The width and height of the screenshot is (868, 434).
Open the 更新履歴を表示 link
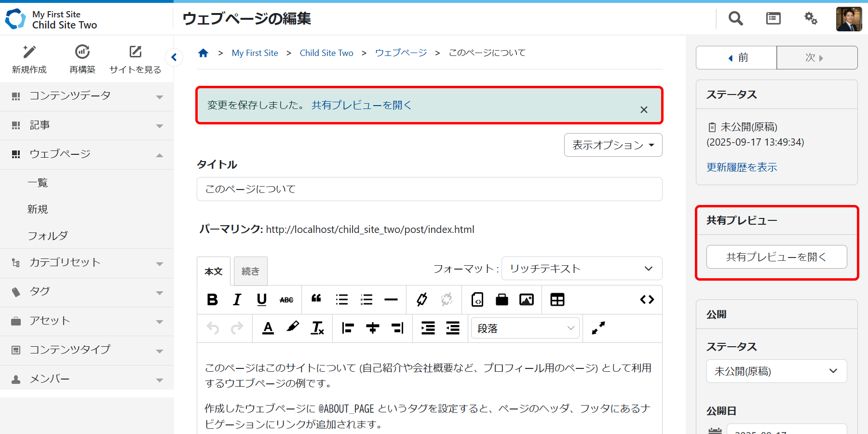pyautogui.click(x=742, y=167)
